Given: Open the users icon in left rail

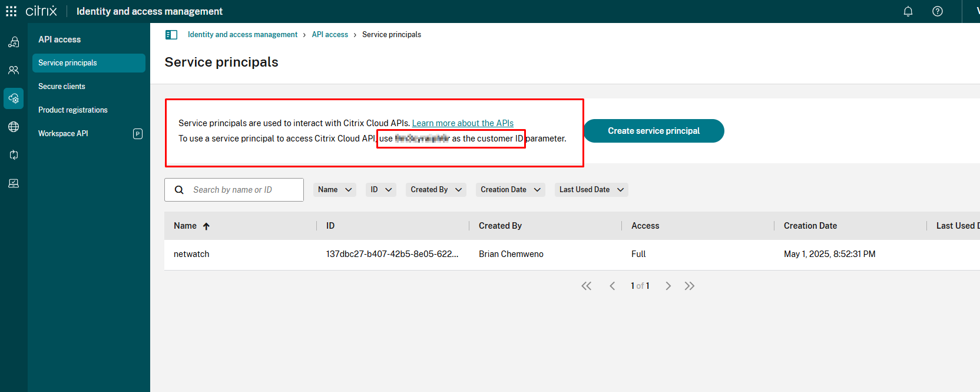Looking at the screenshot, I should [x=14, y=70].
